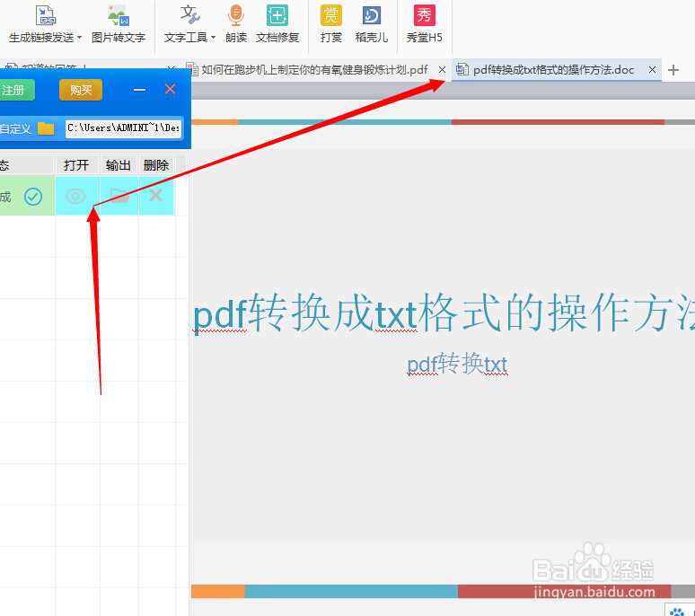Click the completed status checkmark
The height and width of the screenshot is (616, 695).
coord(33,197)
